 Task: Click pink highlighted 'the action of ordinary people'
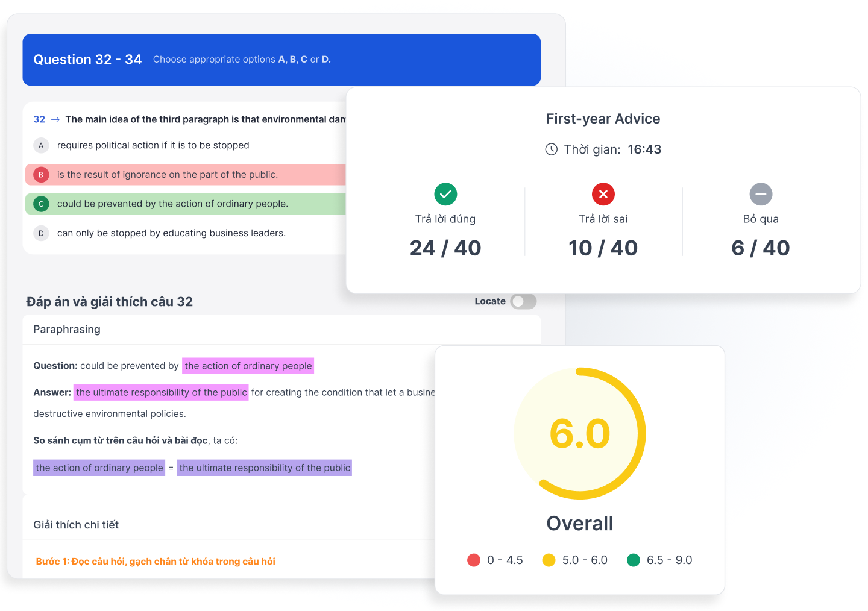248,366
